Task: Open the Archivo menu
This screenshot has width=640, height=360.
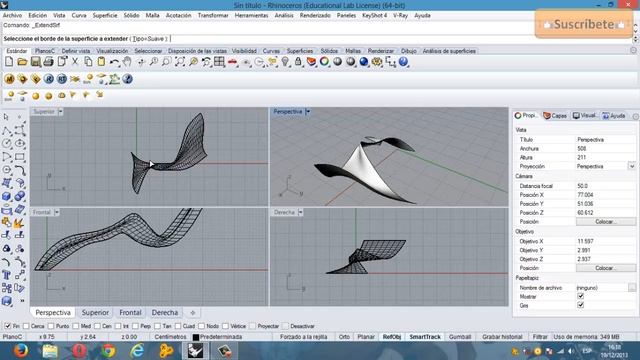Action: point(12,15)
